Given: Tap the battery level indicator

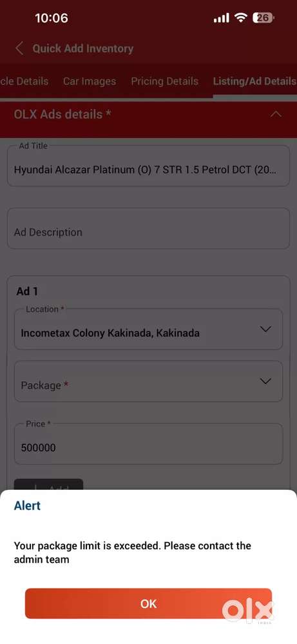Looking at the screenshot, I should point(263,17).
